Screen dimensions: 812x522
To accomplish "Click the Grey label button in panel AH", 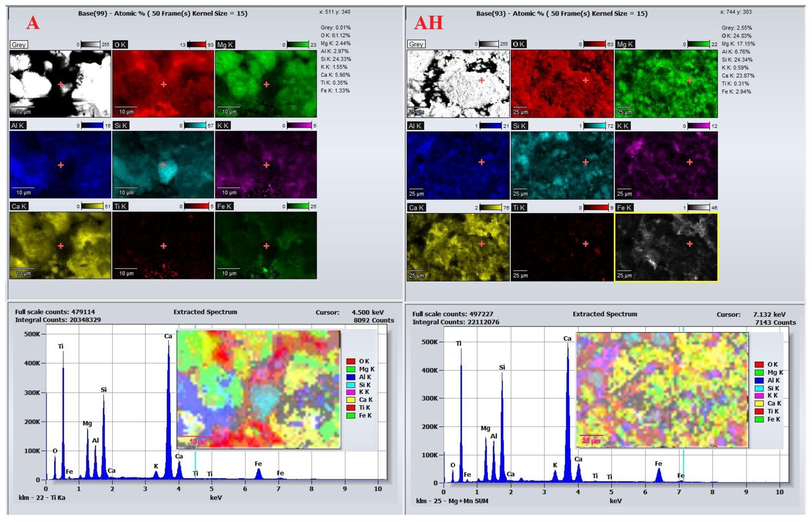I will [416, 44].
